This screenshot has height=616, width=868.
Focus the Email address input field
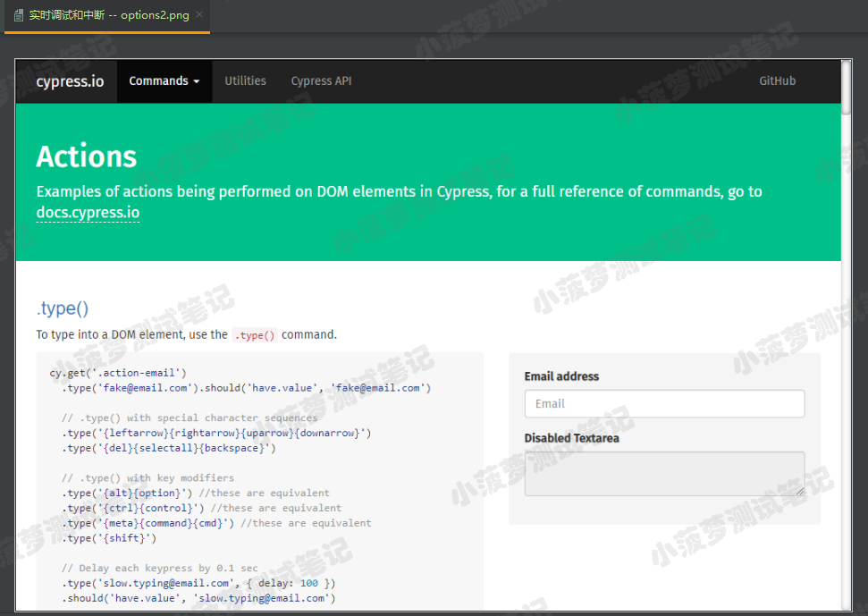point(664,403)
